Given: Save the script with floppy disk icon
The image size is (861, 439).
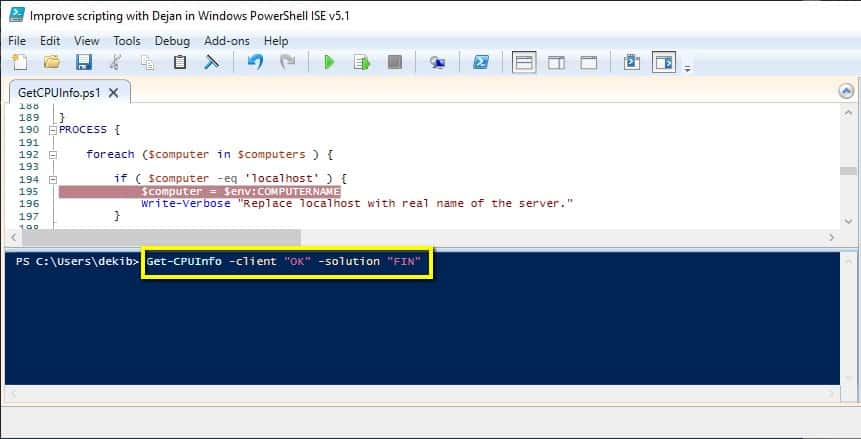Looking at the screenshot, I should pos(83,62).
